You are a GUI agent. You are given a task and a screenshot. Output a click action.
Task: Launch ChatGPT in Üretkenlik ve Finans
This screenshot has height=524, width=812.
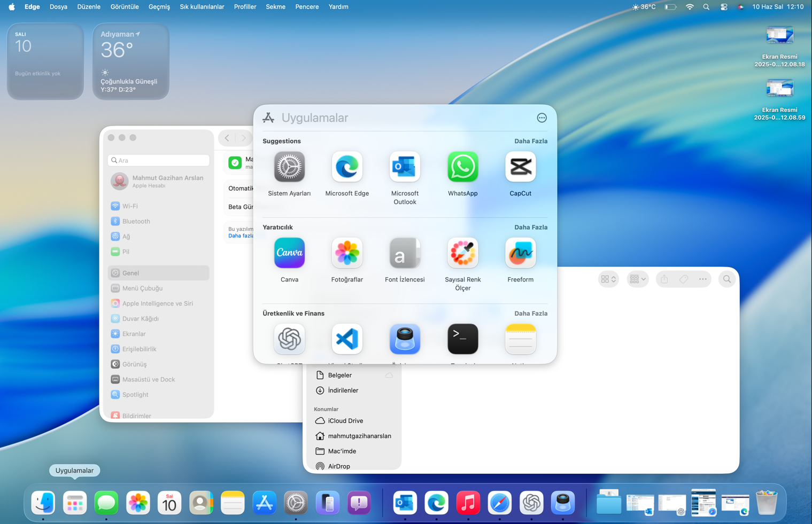tap(289, 339)
